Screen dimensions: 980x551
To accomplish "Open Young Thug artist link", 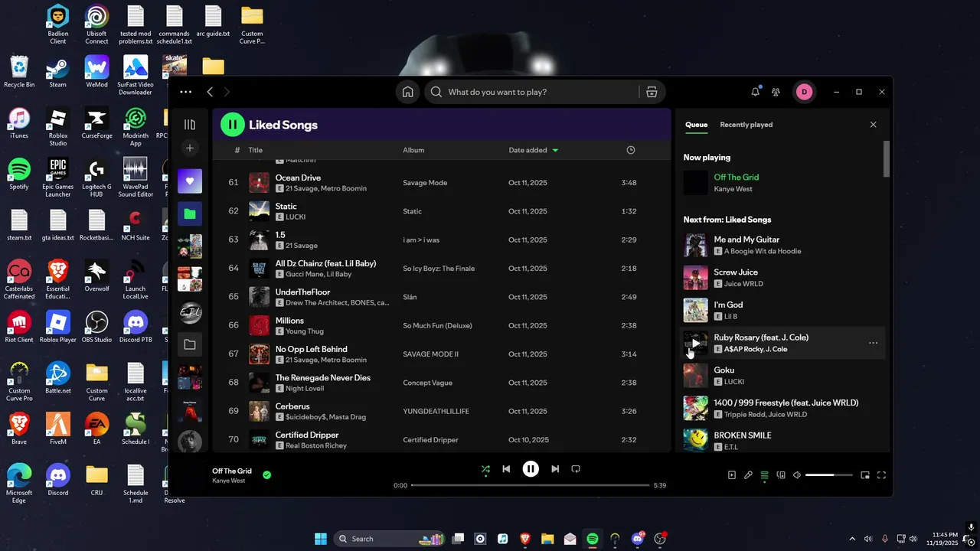I will pyautogui.click(x=304, y=331).
